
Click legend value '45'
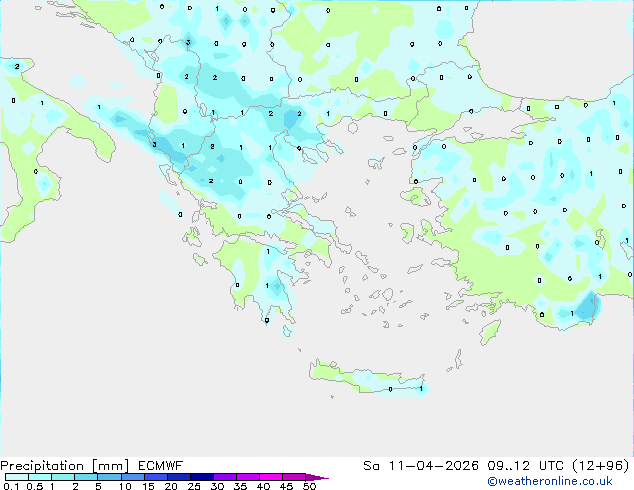click(x=286, y=486)
